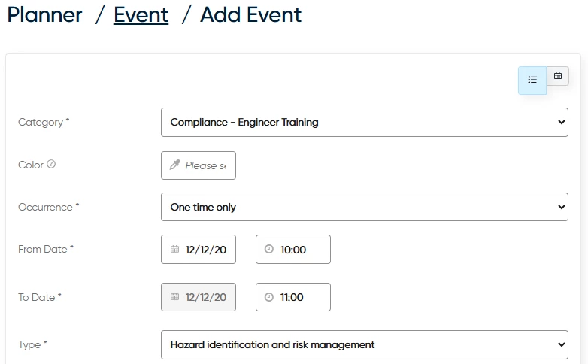
Task: Click calendar icon in To Date field
Action: tap(175, 297)
